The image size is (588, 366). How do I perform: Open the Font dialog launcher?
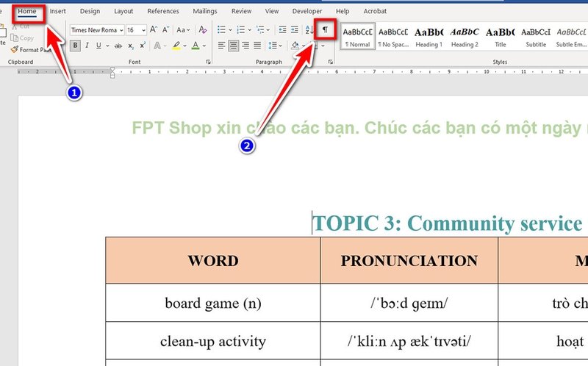click(208, 62)
